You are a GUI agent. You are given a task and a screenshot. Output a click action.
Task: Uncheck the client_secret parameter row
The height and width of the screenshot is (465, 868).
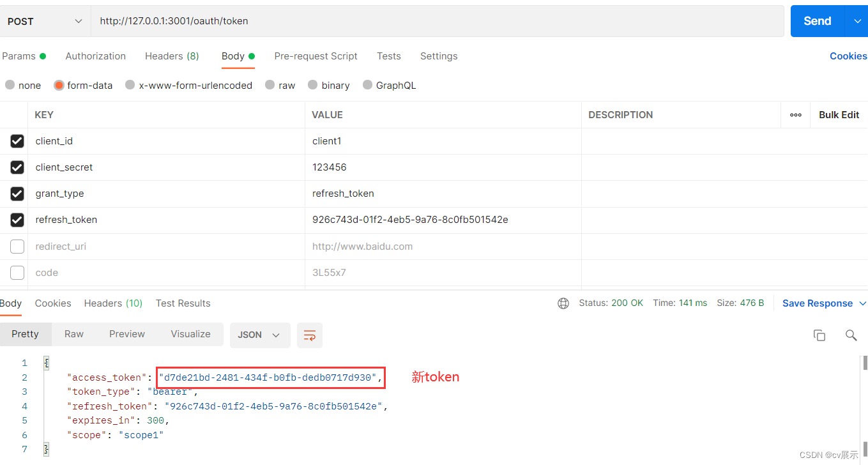pos(17,167)
